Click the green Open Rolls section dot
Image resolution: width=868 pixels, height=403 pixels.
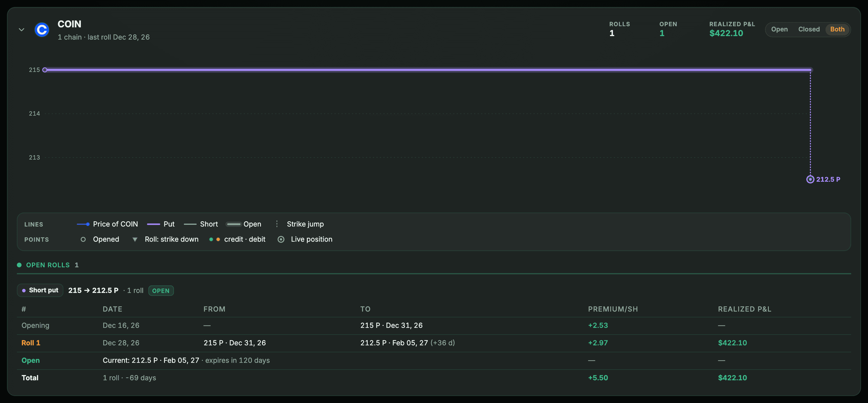(x=19, y=265)
